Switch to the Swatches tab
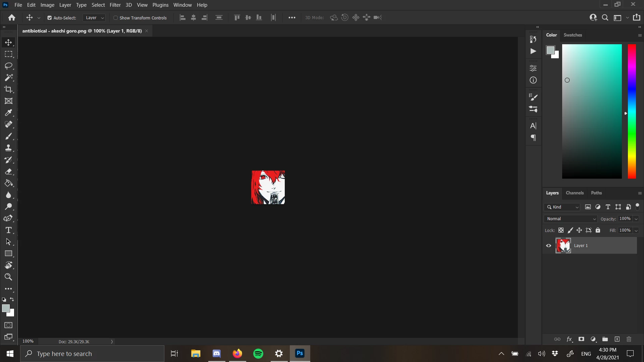This screenshot has height=362, width=644. pyautogui.click(x=573, y=35)
